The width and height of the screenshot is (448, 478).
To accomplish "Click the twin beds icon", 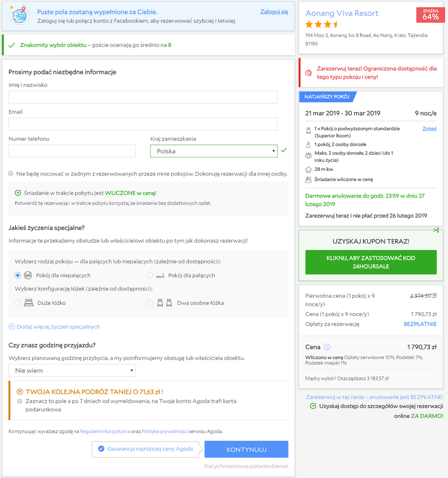I will (x=165, y=303).
